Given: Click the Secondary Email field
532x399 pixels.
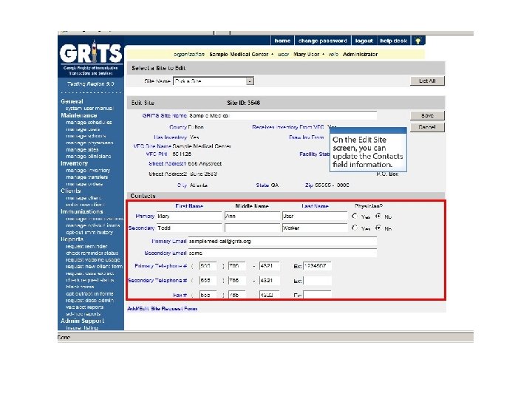Looking at the screenshot, I should (282, 253).
